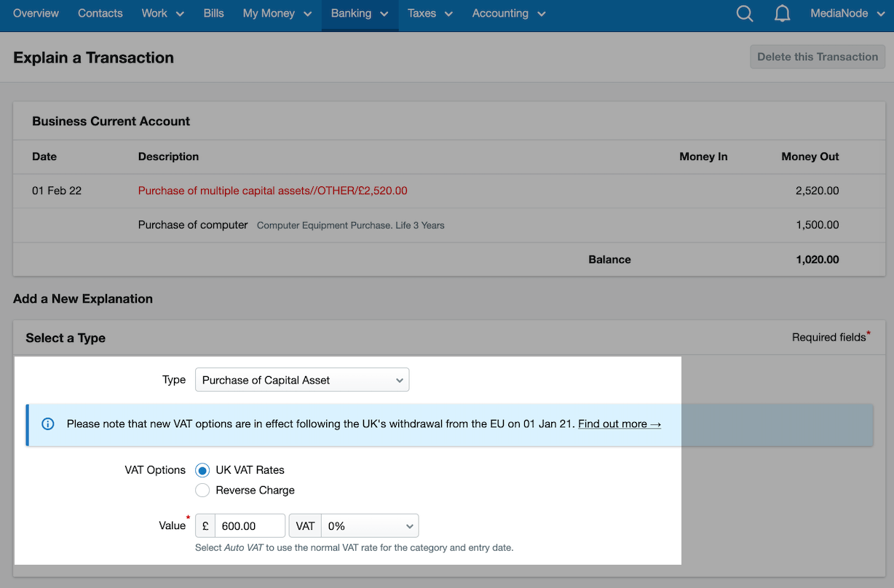Expand the Accounting navigation dropdown
894x588 pixels.
[x=507, y=13]
